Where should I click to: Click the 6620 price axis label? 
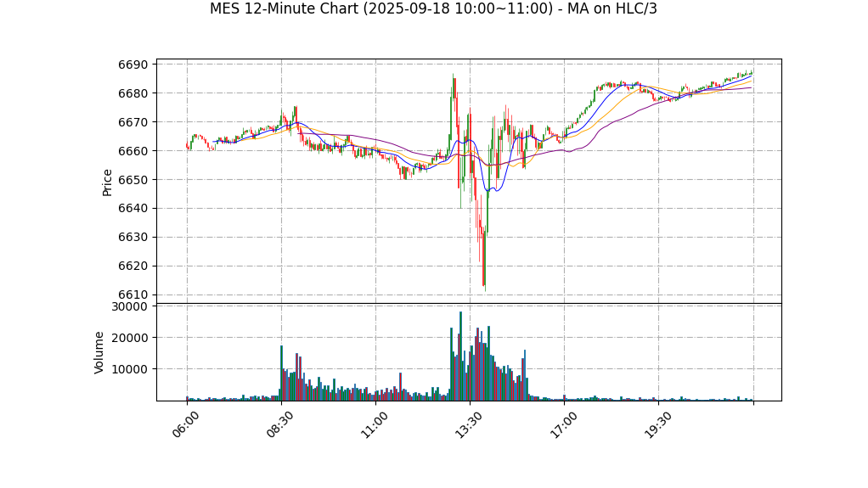[133, 266]
